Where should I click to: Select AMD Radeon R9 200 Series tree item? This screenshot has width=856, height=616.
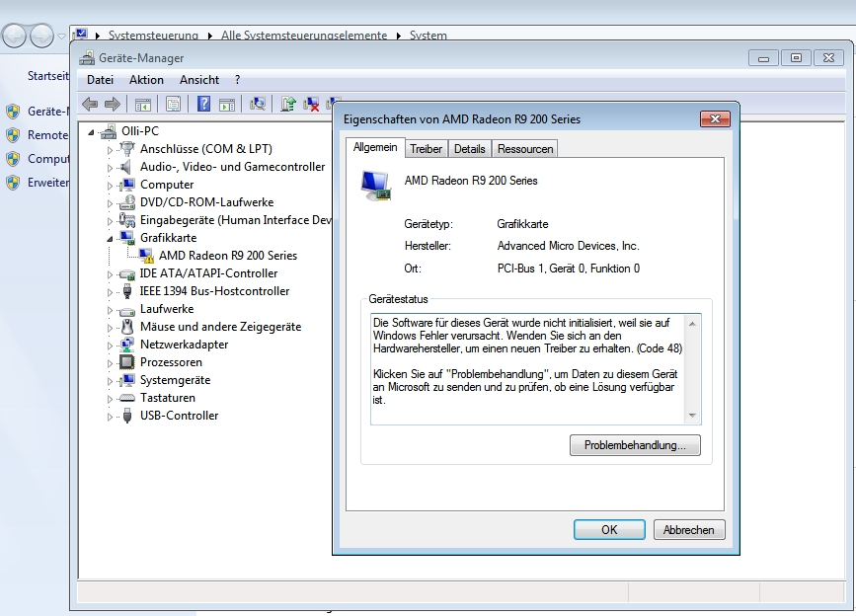pyautogui.click(x=228, y=256)
